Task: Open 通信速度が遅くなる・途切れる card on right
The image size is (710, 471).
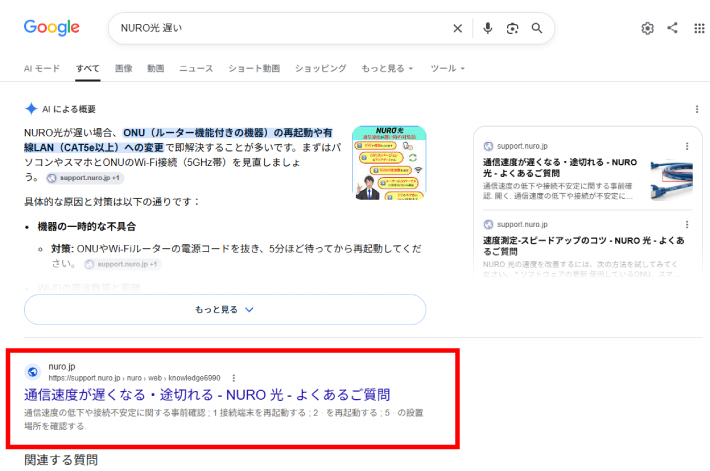Action: [x=560, y=168]
